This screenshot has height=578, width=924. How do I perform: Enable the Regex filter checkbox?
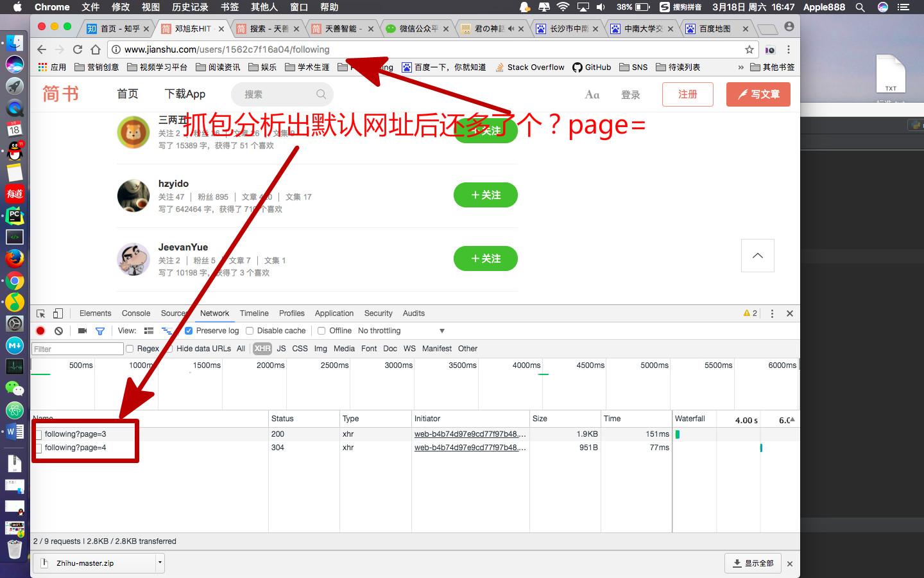(130, 349)
